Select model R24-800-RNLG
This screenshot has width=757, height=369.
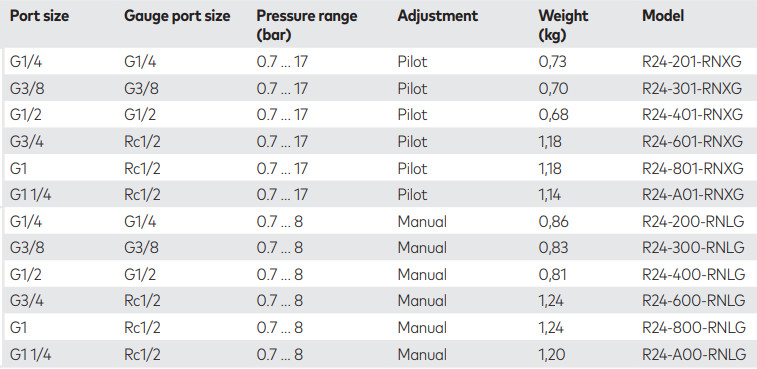(x=694, y=328)
